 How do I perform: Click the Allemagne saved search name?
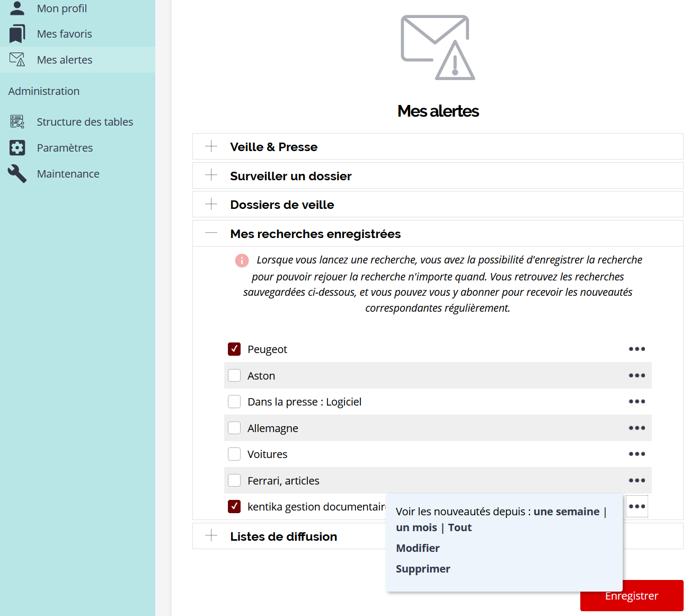[x=273, y=428]
